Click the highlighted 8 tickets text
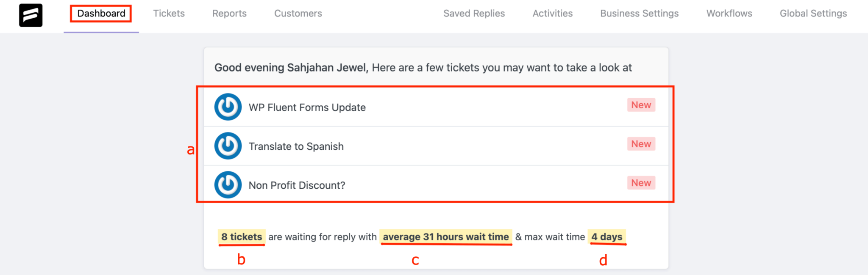The width and height of the screenshot is (868, 275). pyautogui.click(x=242, y=237)
